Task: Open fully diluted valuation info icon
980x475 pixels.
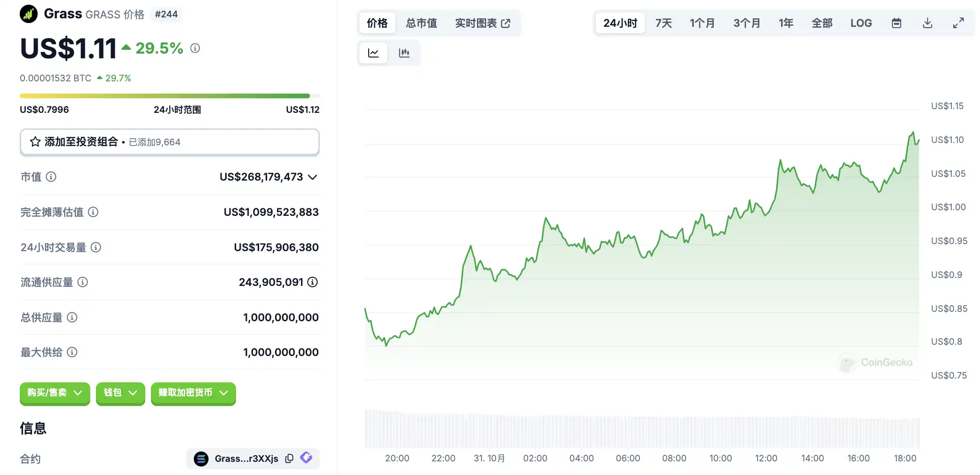Action: click(93, 212)
